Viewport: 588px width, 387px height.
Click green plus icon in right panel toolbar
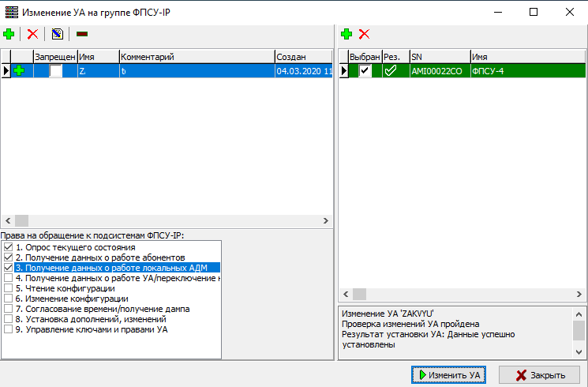[x=346, y=34]
